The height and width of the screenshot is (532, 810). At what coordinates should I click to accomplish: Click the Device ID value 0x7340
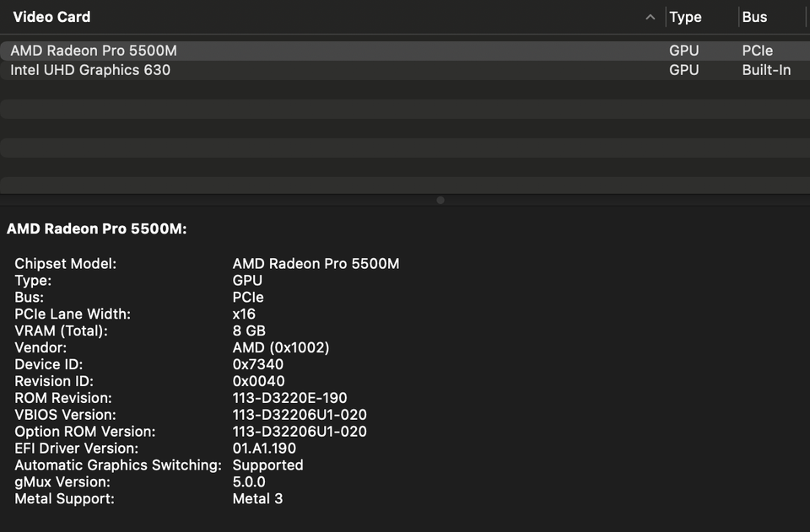[x=258, y=364]
